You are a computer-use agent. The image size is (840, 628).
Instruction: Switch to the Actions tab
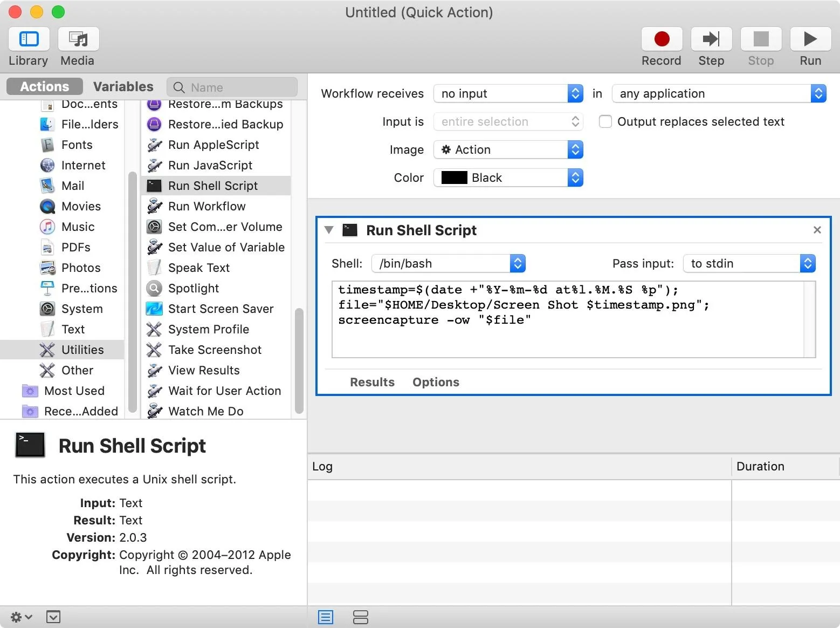click(45, 86)
